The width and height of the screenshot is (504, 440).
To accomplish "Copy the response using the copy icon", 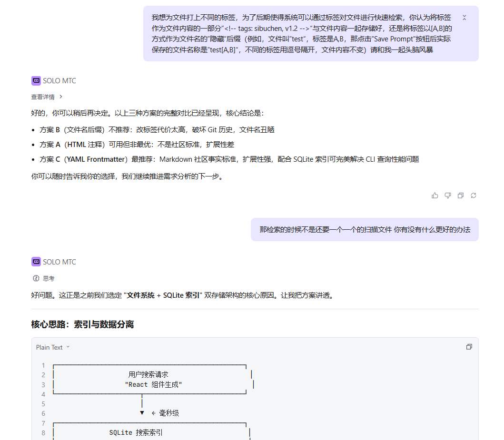I will 460,196.
